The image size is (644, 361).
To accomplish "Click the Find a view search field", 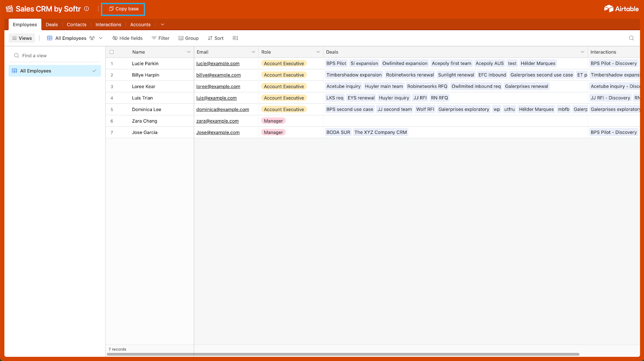I will pos(55,55).
